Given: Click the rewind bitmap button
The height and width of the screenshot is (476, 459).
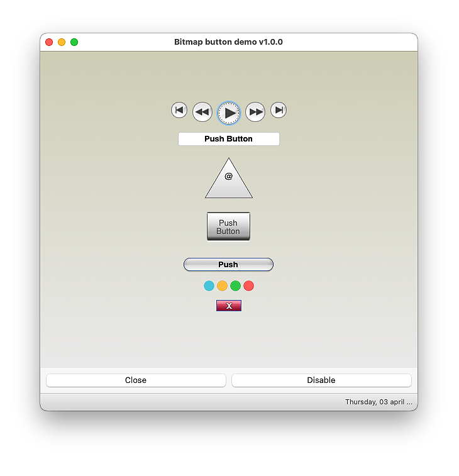Looking at the screenshot, I should 202,112.
